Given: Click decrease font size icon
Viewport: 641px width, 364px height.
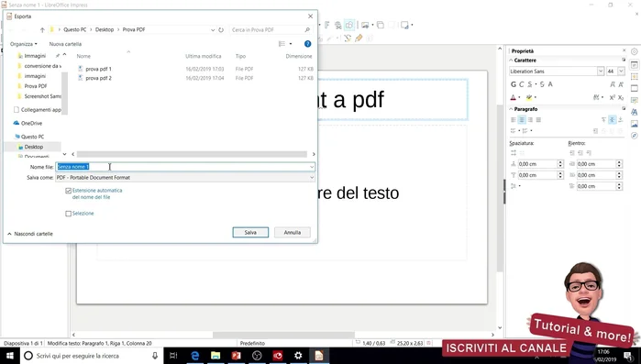Looking at the screenshot, I should (x=621, y=84).
